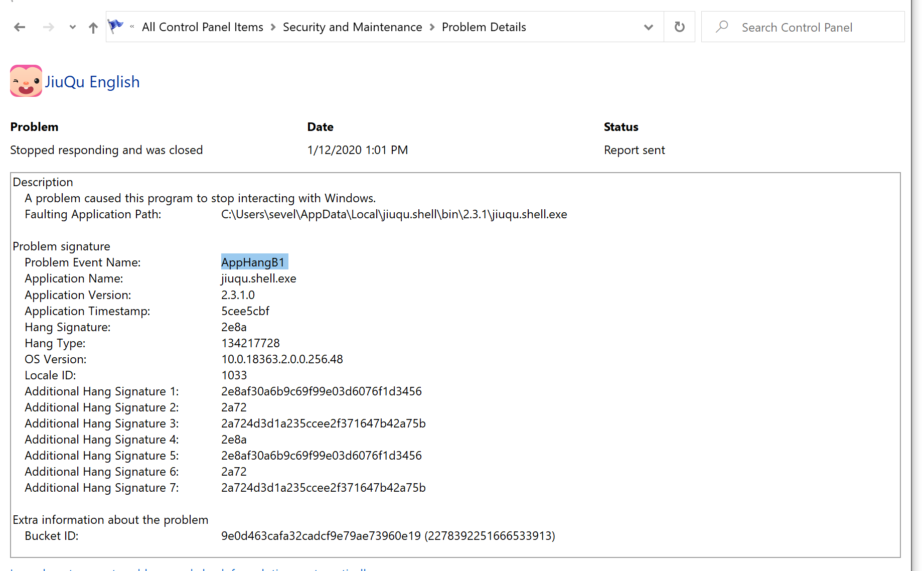Open the recent locations dropdown arrow
Image resolution: width=924 pixels, height=571 pixels.
coord(73,27)
